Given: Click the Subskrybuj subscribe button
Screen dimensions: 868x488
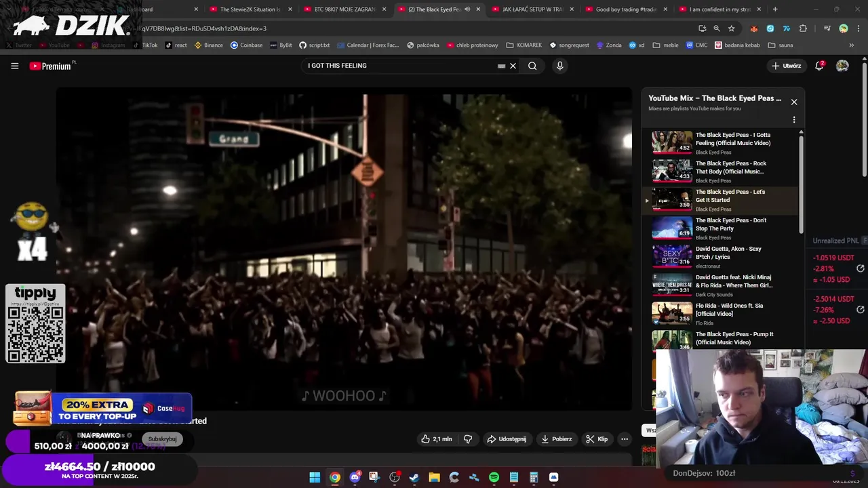Looking at the screenshot, I should 162,439.
